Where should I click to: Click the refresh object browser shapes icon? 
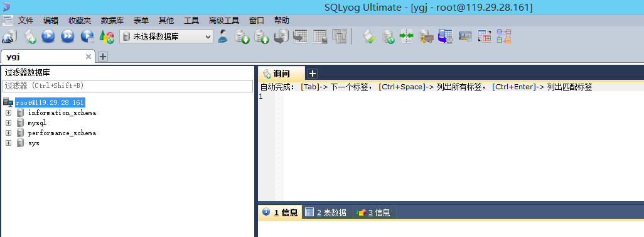coord(107,36)
